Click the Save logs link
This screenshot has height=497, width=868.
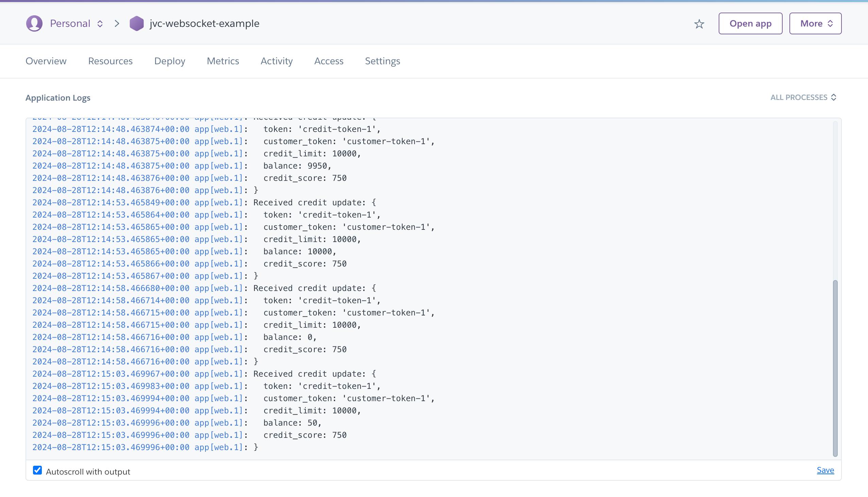(x=825, y=470)
